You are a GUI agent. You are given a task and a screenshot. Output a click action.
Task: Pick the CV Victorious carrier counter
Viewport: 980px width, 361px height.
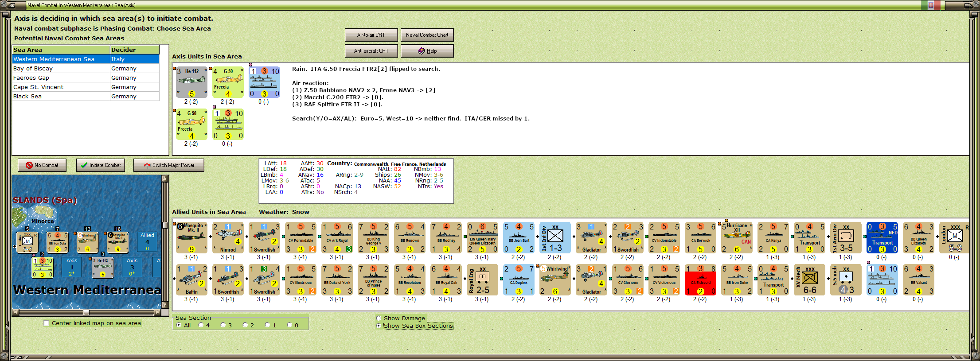point(664,279)
